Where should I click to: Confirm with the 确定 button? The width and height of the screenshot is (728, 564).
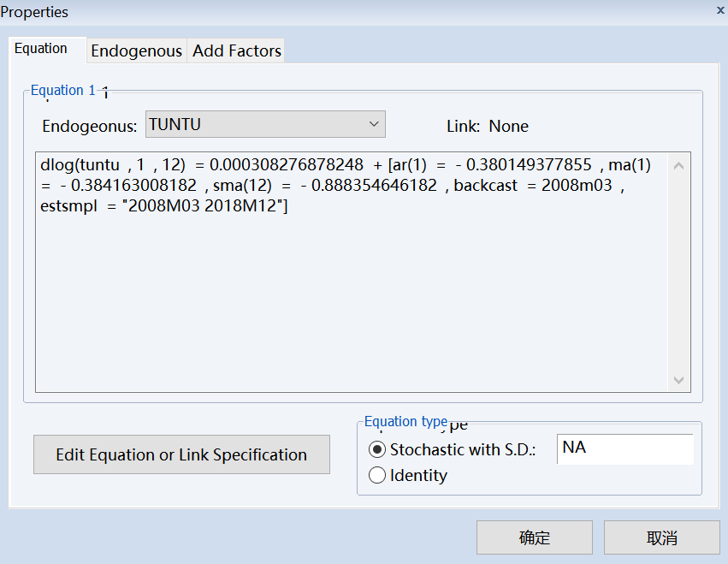pos(535,538)
